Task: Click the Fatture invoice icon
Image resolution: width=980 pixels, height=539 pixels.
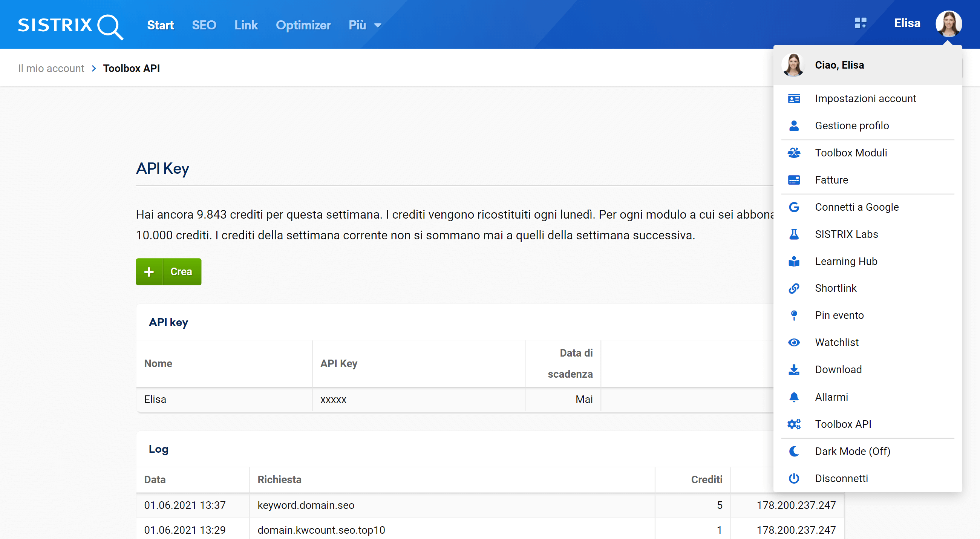Action: 793,180
